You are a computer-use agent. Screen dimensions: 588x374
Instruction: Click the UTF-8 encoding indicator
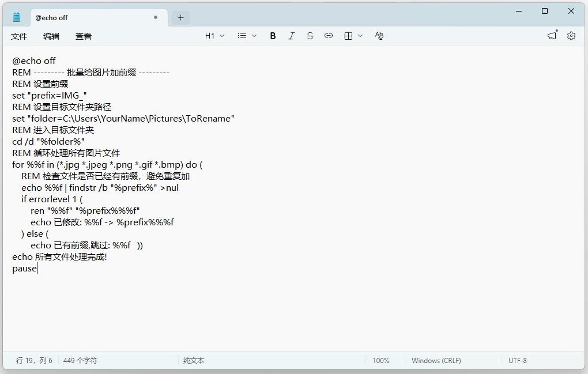pyautogui.click(x=518, y=361)
